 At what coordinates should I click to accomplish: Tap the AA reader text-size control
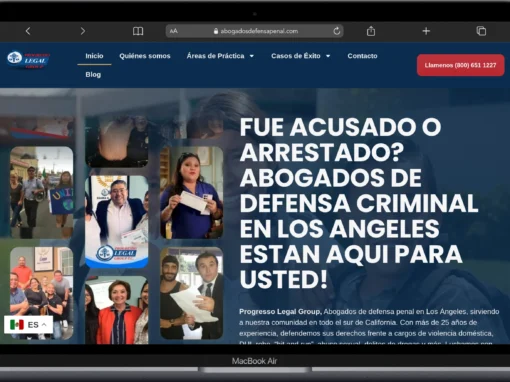coord(174,31)
